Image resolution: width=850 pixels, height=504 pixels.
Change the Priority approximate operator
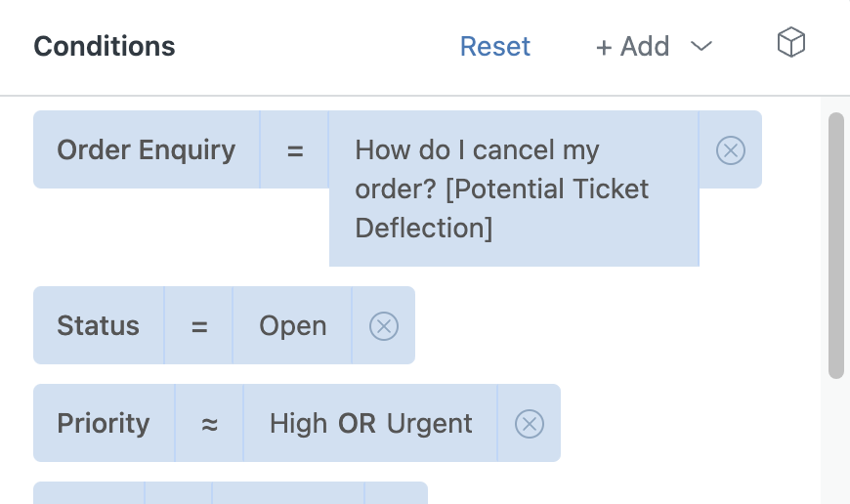(209, 423)
